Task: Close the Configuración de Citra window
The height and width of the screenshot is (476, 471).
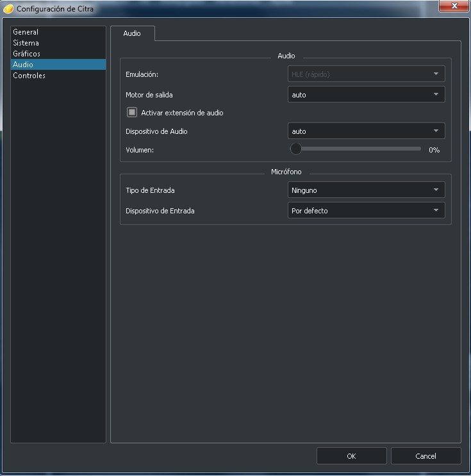Action: 454,6
